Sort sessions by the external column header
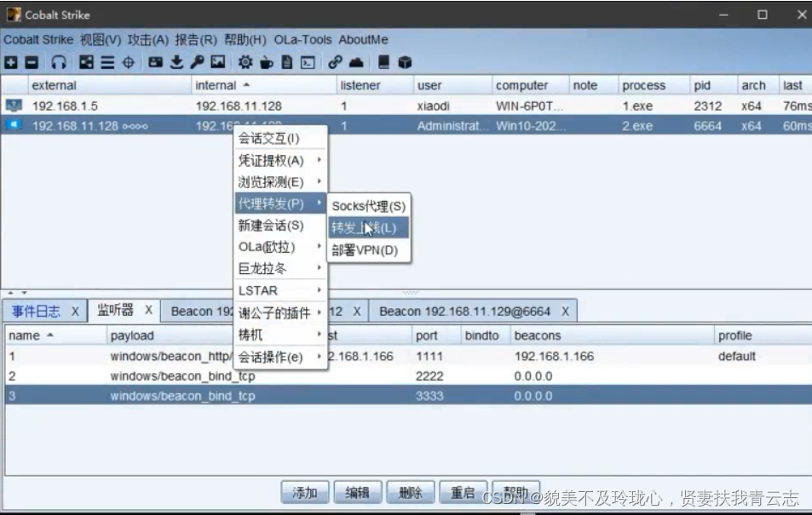 point(109,85)
